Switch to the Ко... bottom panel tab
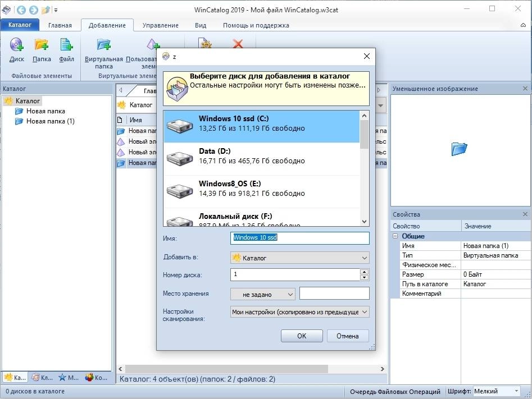The image size is (532, 399). [96, 377]
